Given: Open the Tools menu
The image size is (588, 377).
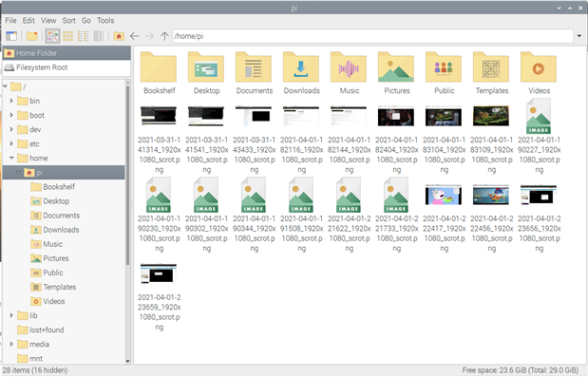Looking at the screenshot, I should [x=105, y=21].
